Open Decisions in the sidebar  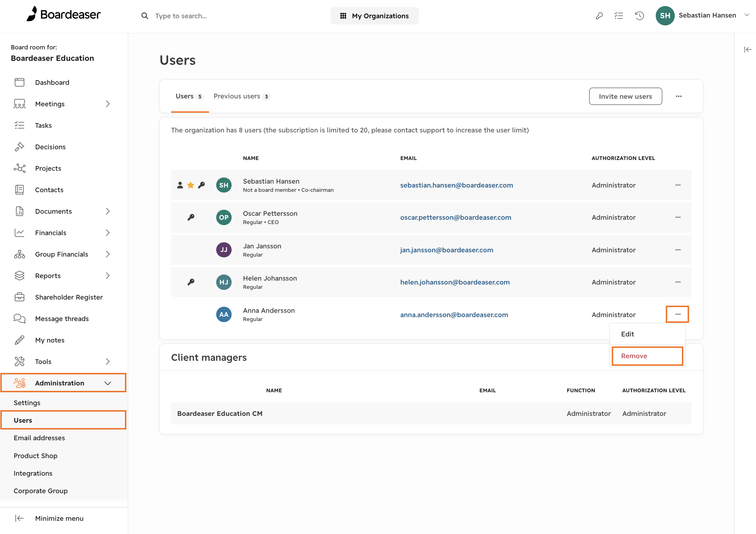[50, 147]
